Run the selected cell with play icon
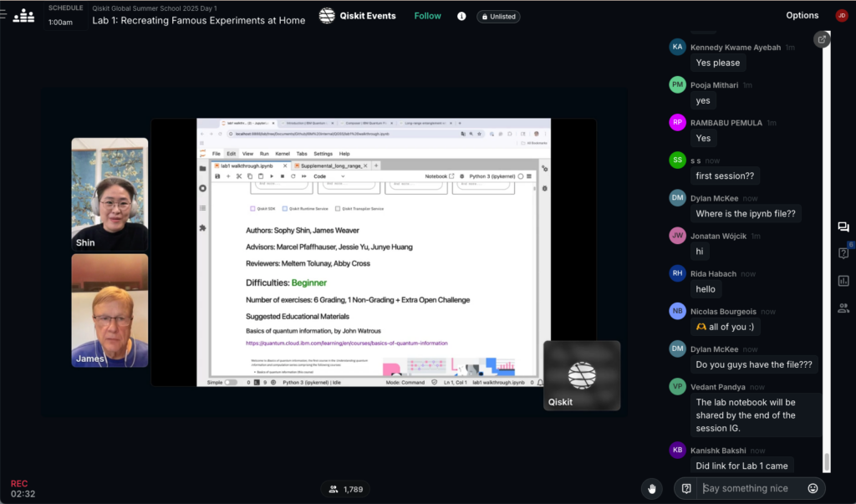 coord(272,176)
